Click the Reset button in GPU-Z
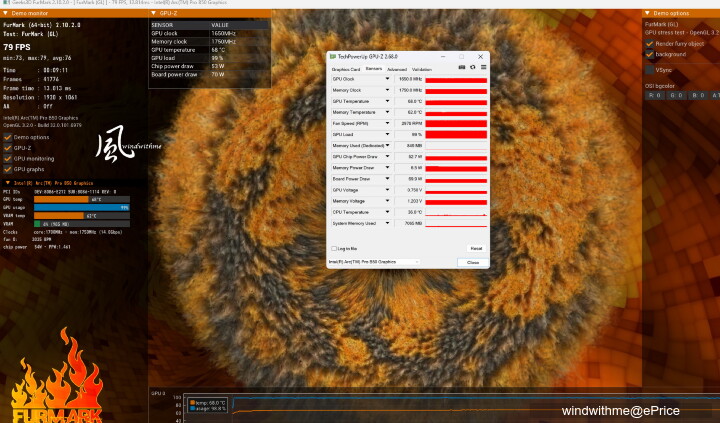Screen dimensions: 720x423 pos(476,248)
